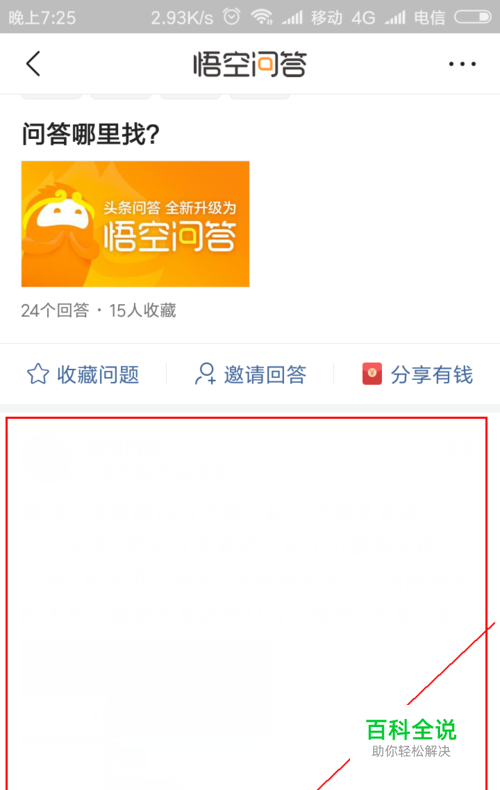Viewport: 500px width, 790px height.
Task: Tap the Wi-Fi status bar icon
Action: [262, 17]
